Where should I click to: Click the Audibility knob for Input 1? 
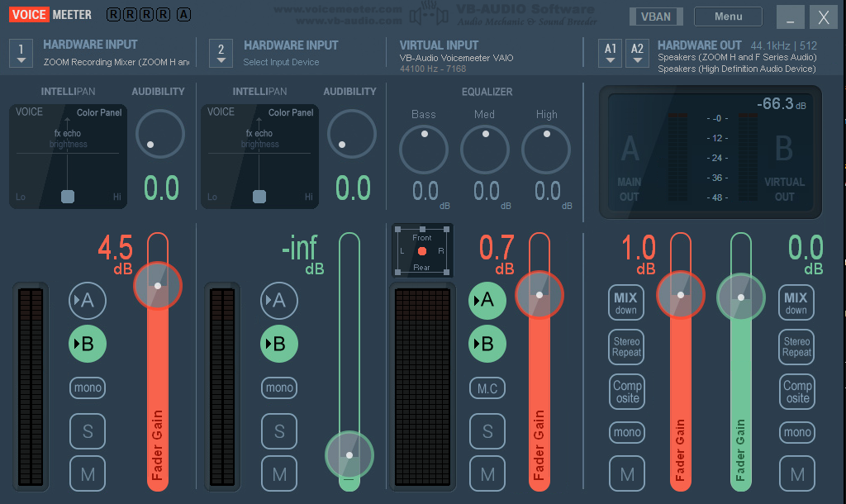pyautogui.click(x=159, y=134)
